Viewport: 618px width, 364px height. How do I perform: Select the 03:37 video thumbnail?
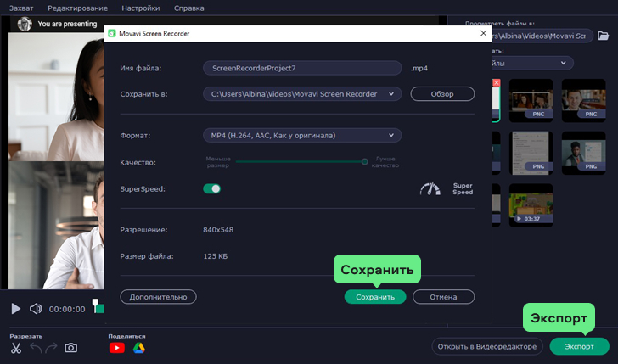pos(531,205)
